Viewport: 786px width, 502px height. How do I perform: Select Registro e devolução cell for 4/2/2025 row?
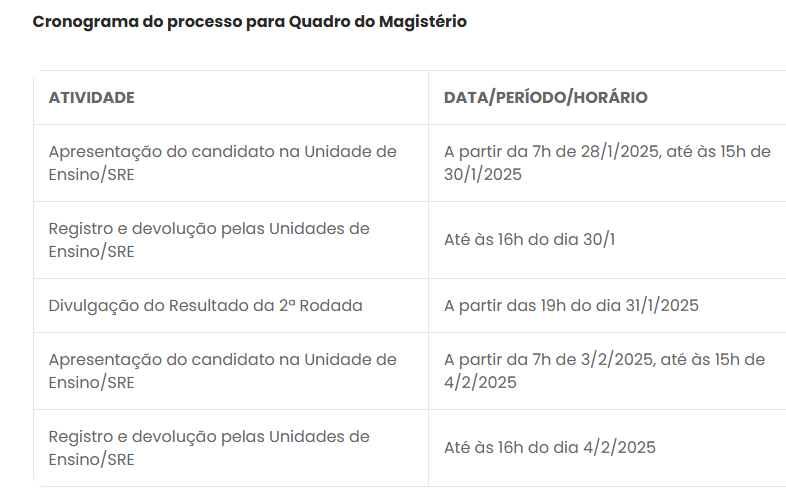209,448
